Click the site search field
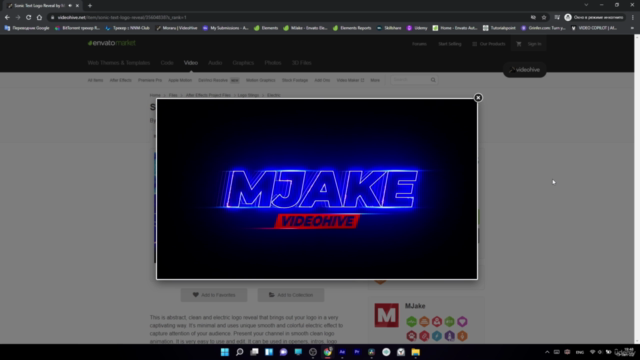Screen dimensions: 640x360 pyautogui.click(x=410, y=80)
